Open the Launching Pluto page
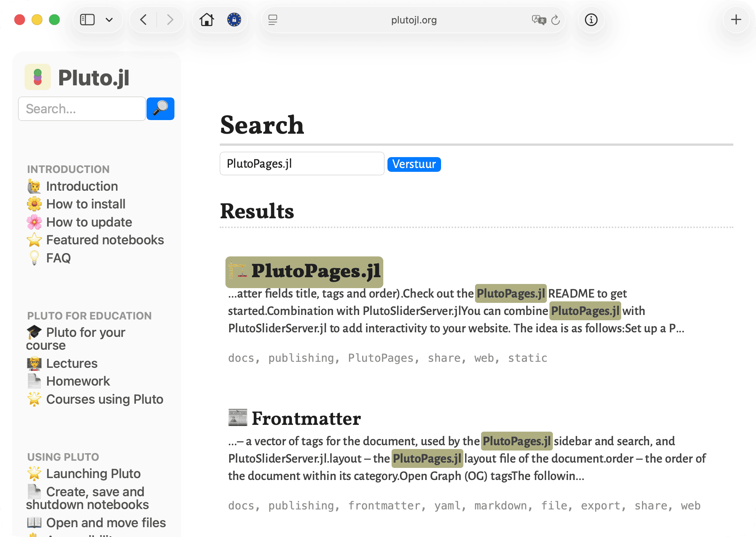 tap(93, 474)
